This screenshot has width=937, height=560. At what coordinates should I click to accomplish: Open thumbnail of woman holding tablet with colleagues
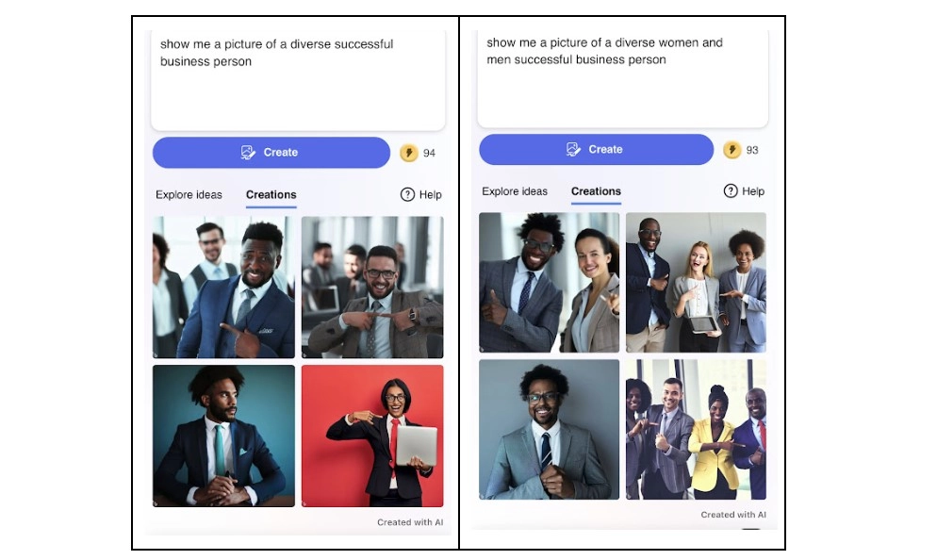pos(696,283)
